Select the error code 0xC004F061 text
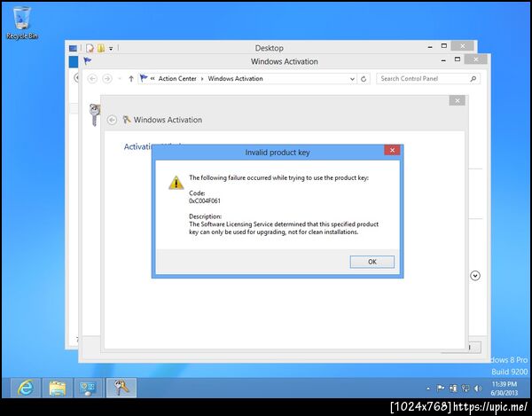 pos(205,200)
